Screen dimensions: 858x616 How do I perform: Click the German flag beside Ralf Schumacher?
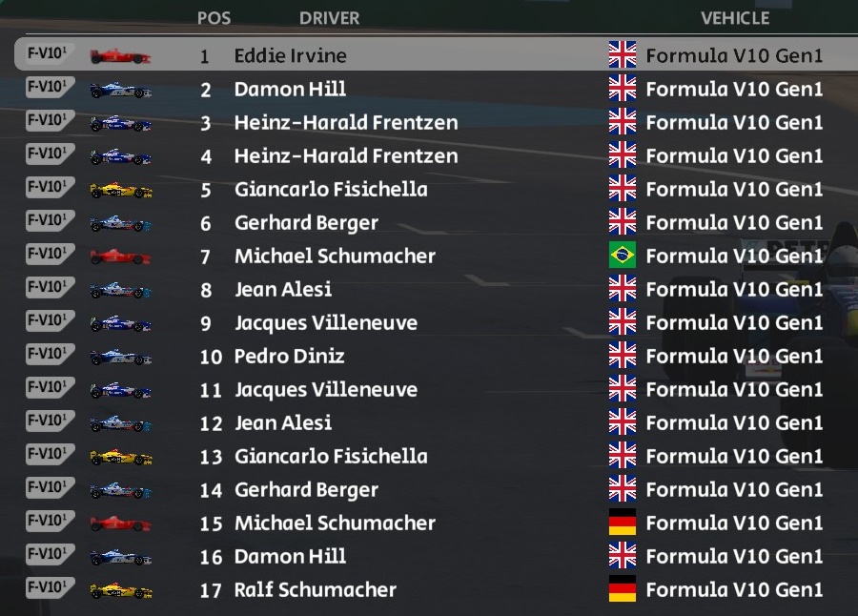pos(623,589)
